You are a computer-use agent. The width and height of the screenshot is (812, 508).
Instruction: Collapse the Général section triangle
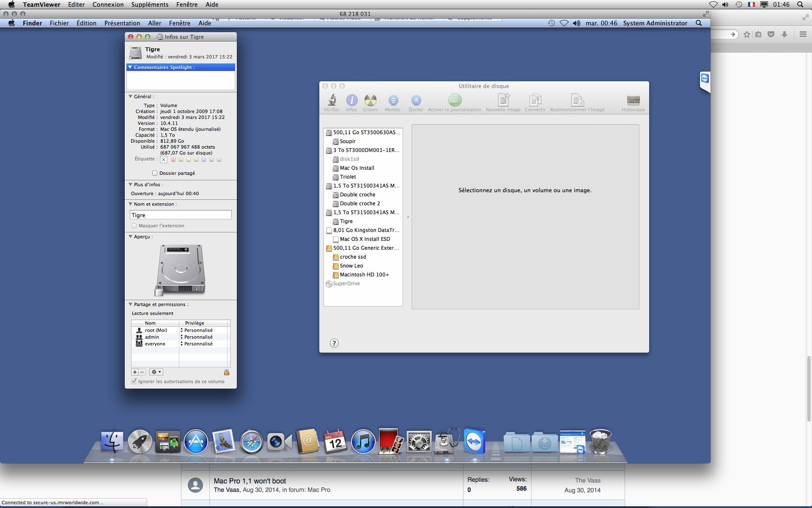[130, 97]
